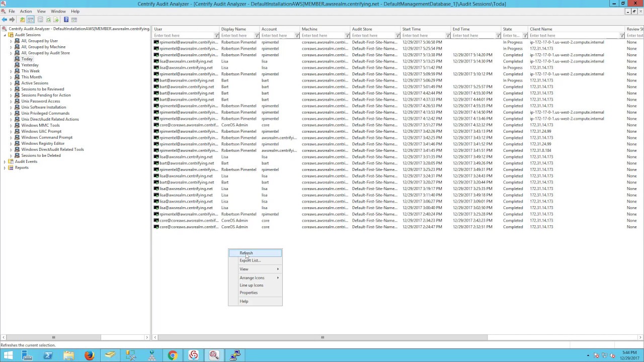Viewport: 644px width, 362px height.
Task: Click the Client Name filter text field
Action: [574, 36]
